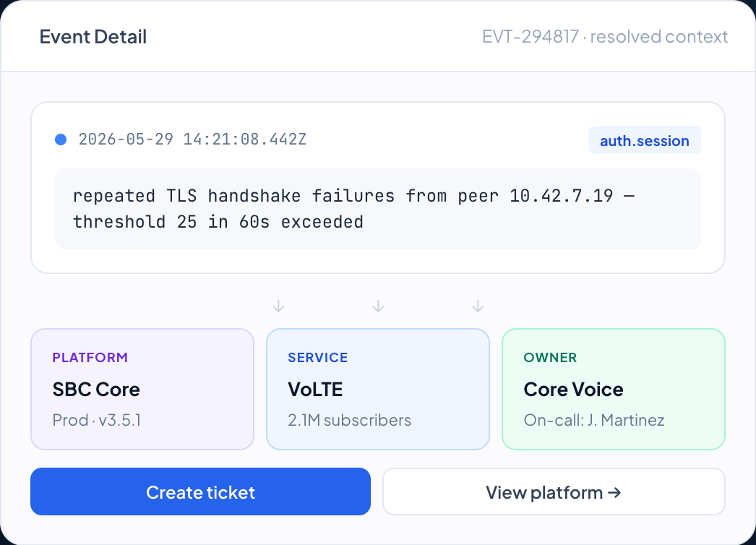The image size is (756, 545).
Task: Select the event timestamp 2026-05-29 14:21:08.442Z
Action: (x=192, y=140)
